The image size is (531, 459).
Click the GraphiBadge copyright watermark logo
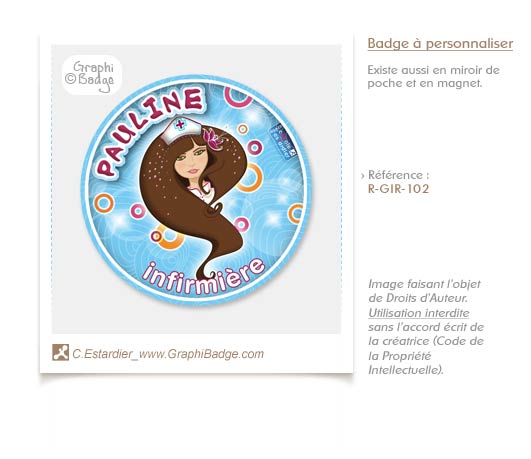click(91, 75)
